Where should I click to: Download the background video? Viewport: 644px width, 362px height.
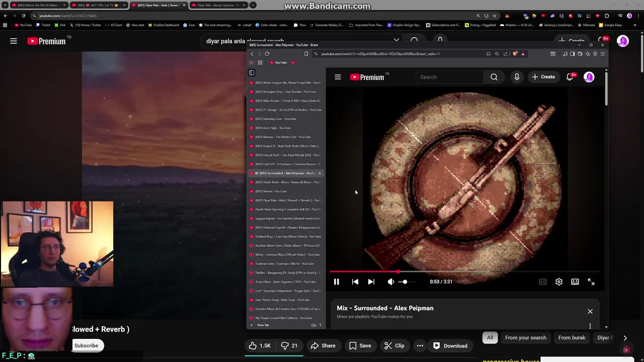450,346
